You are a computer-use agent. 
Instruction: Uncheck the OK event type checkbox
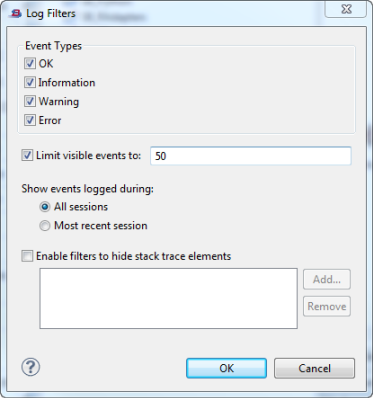point(30,63)
